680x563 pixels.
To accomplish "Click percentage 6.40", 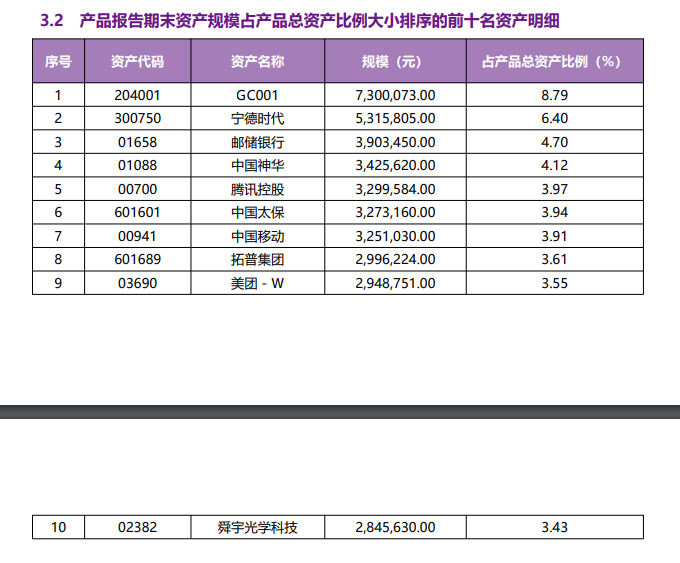I will click(x=554, y=118).
